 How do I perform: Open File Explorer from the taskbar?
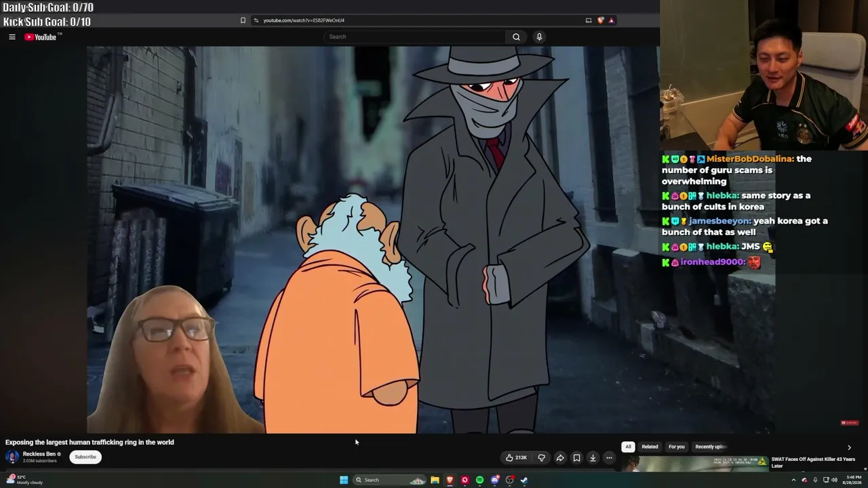435,480
